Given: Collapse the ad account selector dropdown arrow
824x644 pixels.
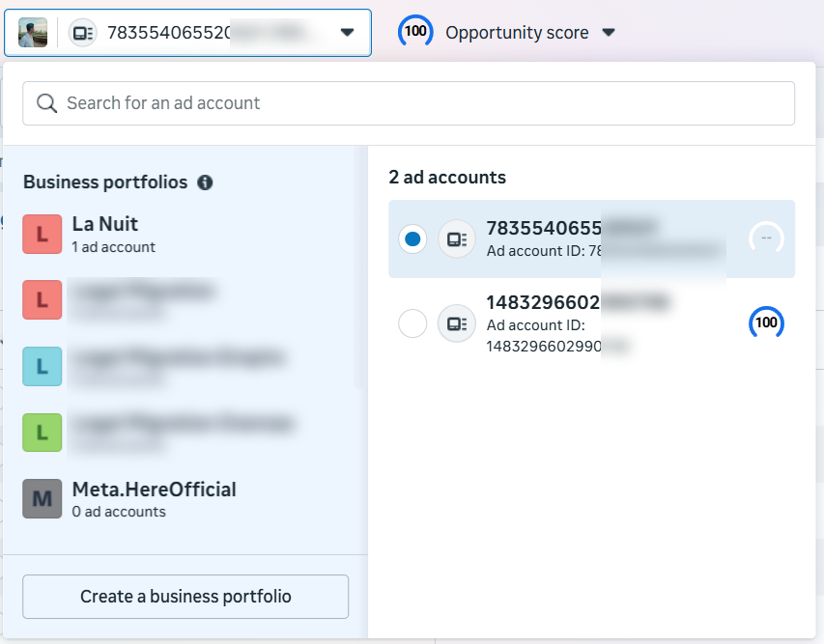Looking at the screenshot, I should [347, 33].
